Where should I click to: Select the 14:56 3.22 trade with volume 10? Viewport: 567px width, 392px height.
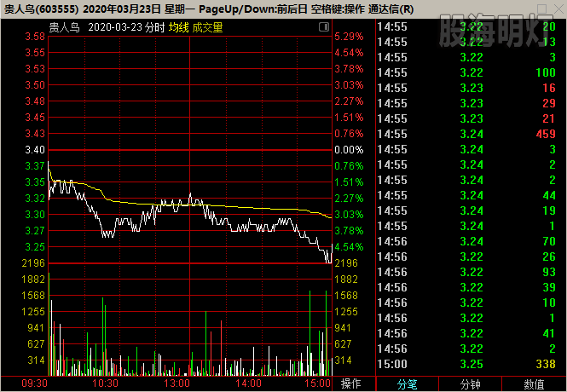(x=466, y=303)
